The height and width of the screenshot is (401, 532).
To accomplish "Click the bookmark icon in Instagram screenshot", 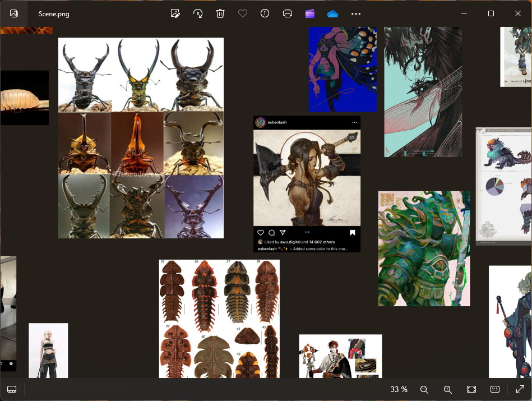I will click(x=353, y=233).
